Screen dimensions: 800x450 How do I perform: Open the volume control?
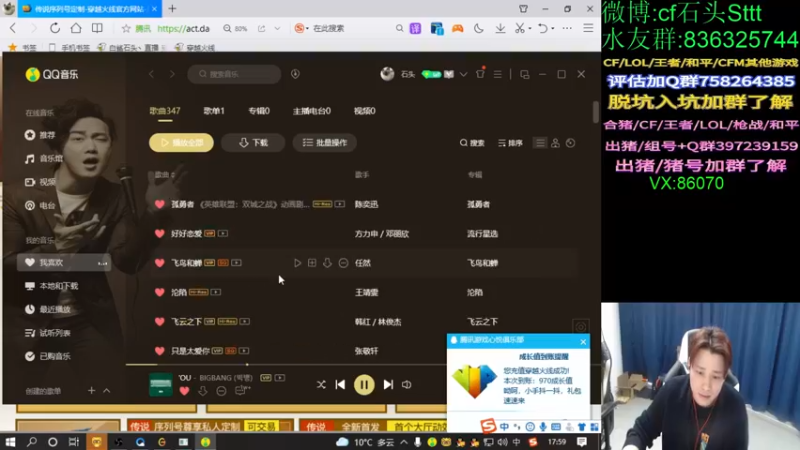pyautogui.click(x=407, y=385)
